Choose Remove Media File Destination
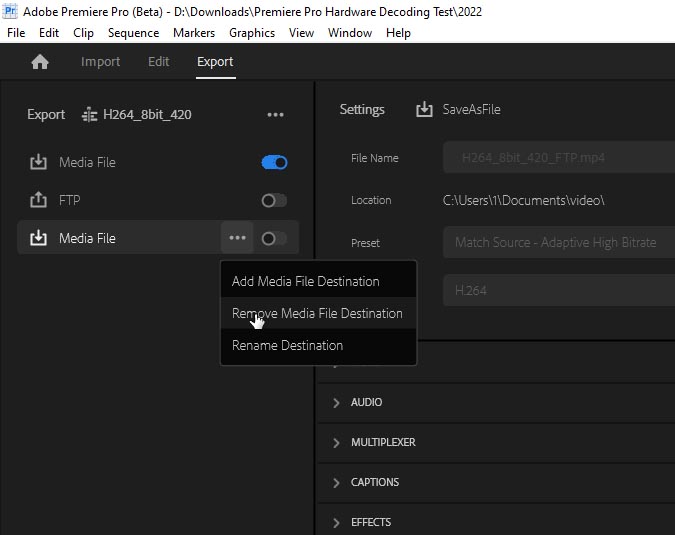 click(319, 313)
